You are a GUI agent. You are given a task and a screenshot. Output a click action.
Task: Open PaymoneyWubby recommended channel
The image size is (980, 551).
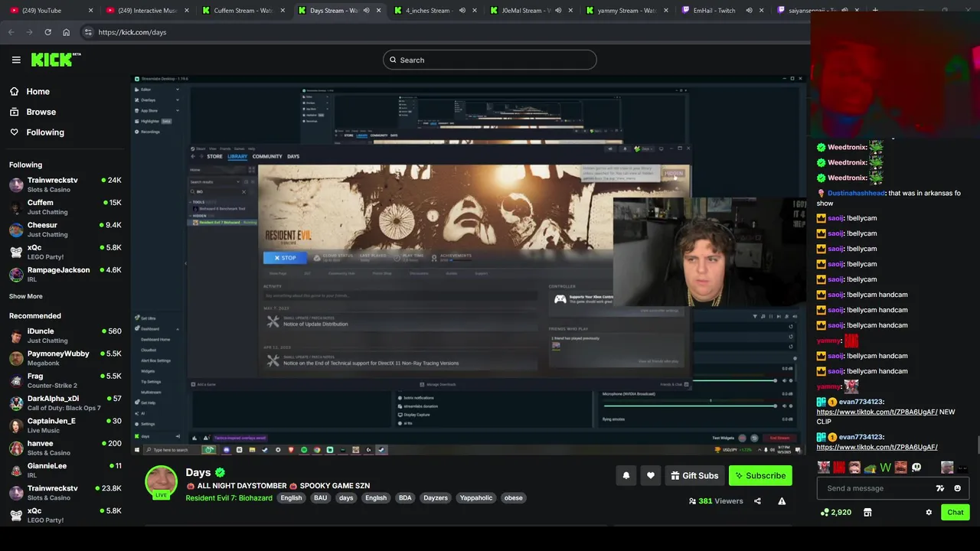coord(65,358)
